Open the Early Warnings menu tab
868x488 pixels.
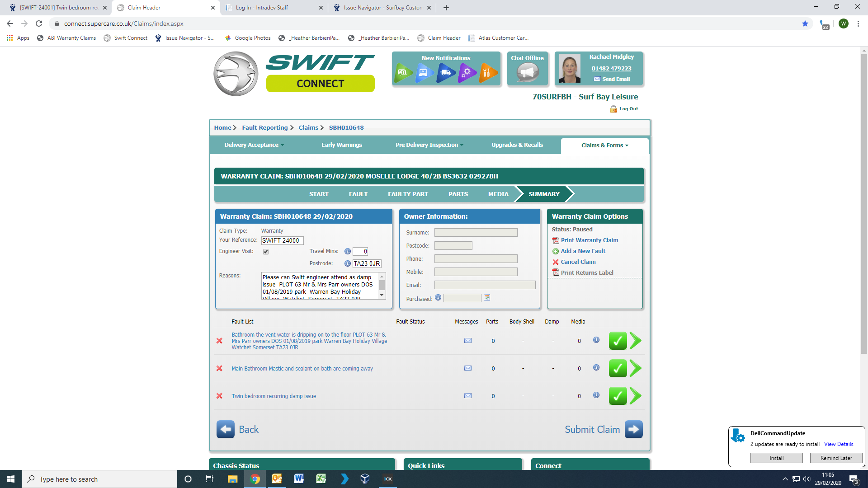341,145
